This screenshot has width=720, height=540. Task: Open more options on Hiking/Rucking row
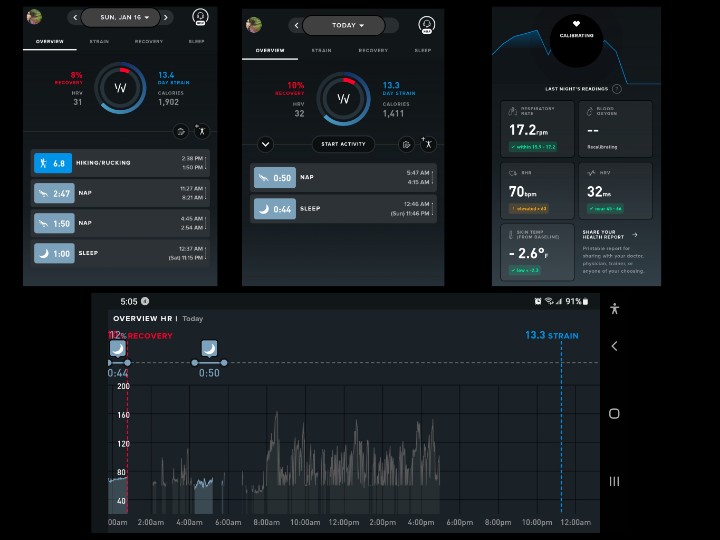pyautogui.click(x=206, y=163)
